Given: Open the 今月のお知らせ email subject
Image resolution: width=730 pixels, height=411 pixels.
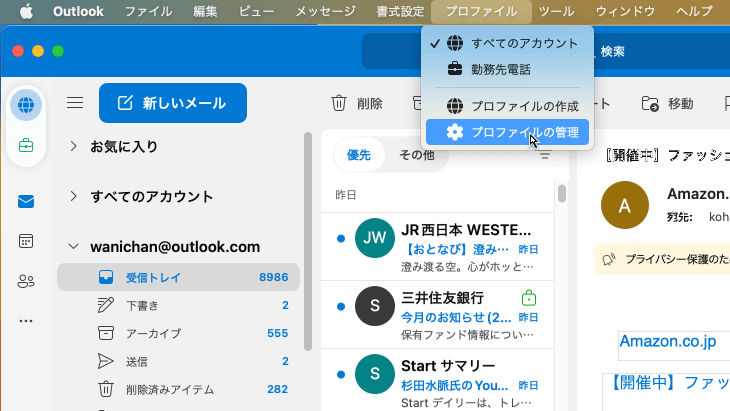Looking at the screenshot, I should [x=456, y=317].
